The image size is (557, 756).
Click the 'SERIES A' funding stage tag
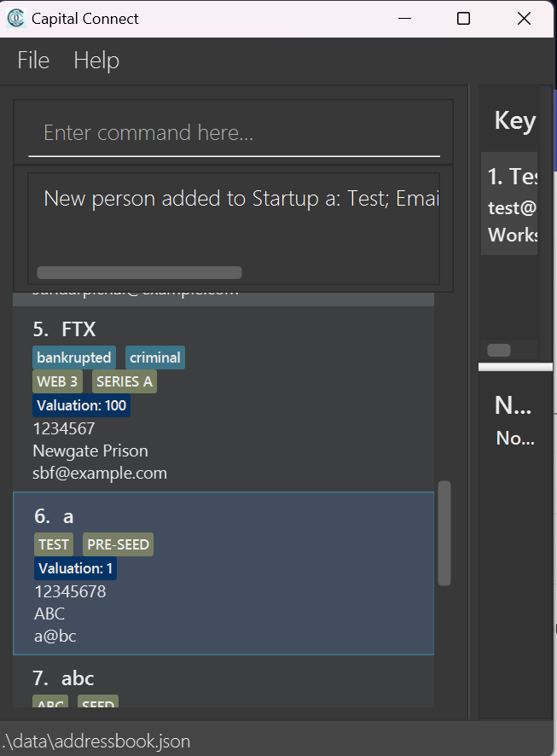[125, 381]
